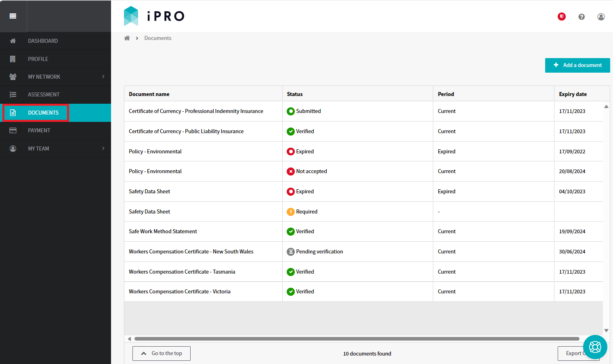Open Certificate of Currency - Public Liability Insurance
Screen dimensions: 613x364
[x=186, y=131]
